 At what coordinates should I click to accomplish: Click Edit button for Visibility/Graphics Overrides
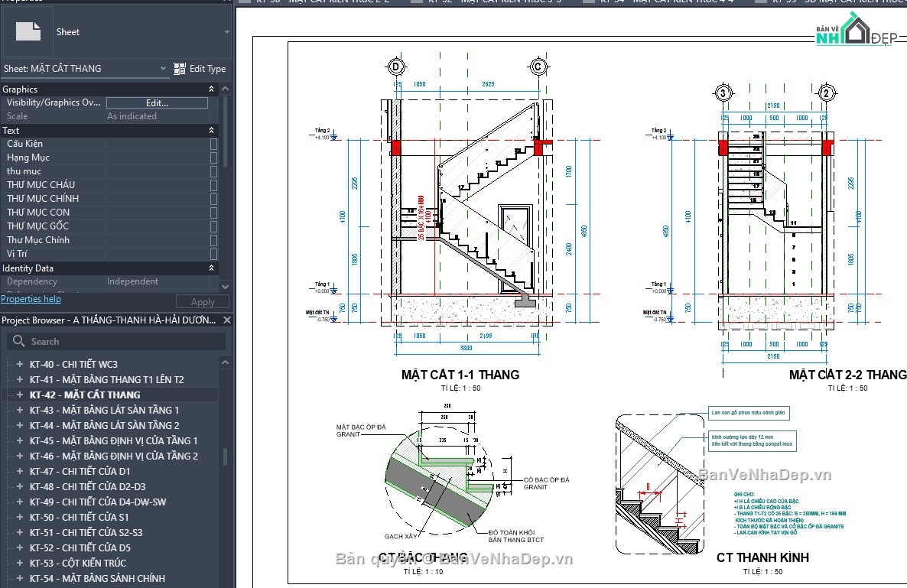(x=157, y=103)
